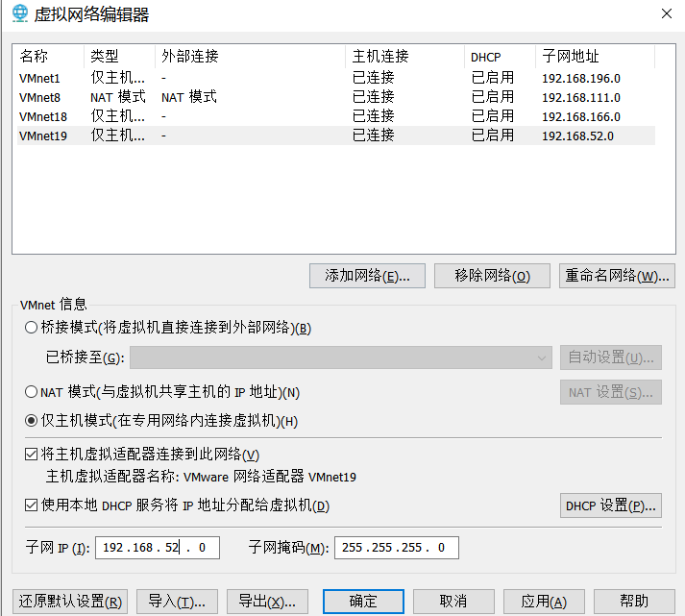Screen dimensions: 685x616
Task: Click 添加网络 button
Action: tap(367, 276)
